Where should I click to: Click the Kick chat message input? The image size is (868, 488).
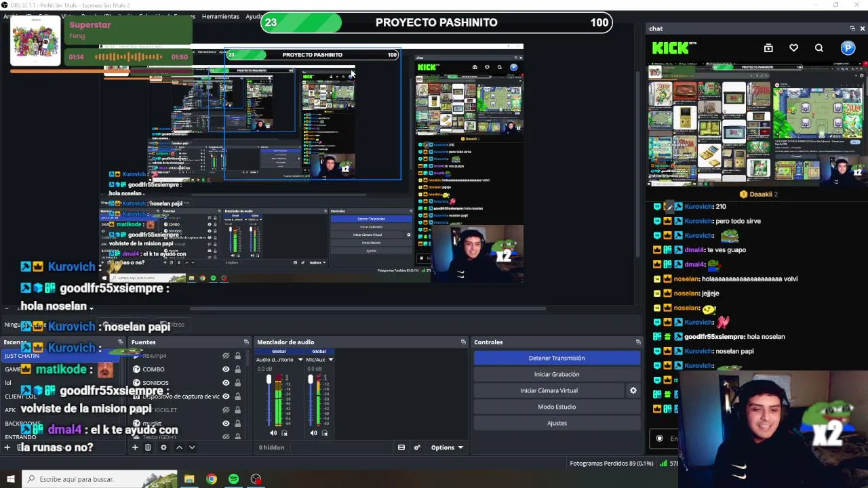(x=665, y=439)
